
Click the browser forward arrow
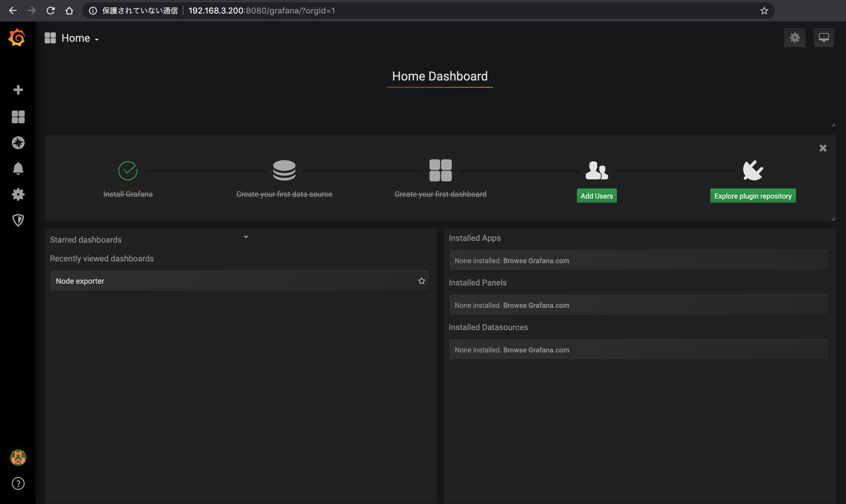[x=32, y=11]
